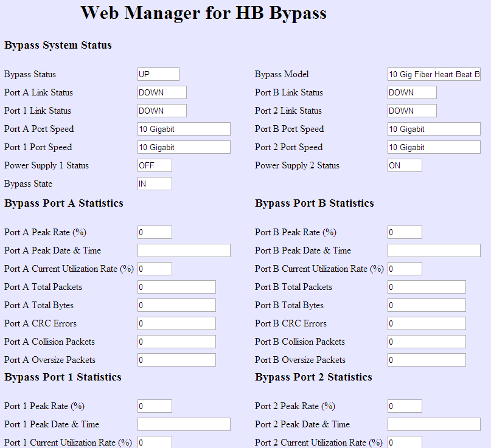
Task: Click the 'Bypass State' label
Action: [28, 184]
